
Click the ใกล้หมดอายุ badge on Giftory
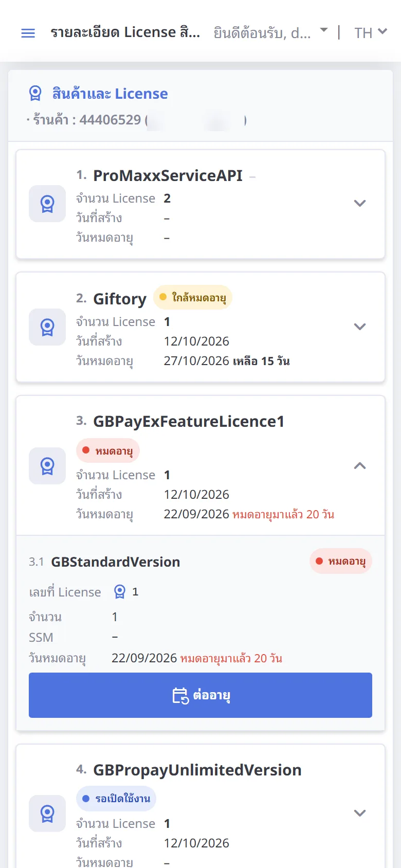(x=193, y=297)
